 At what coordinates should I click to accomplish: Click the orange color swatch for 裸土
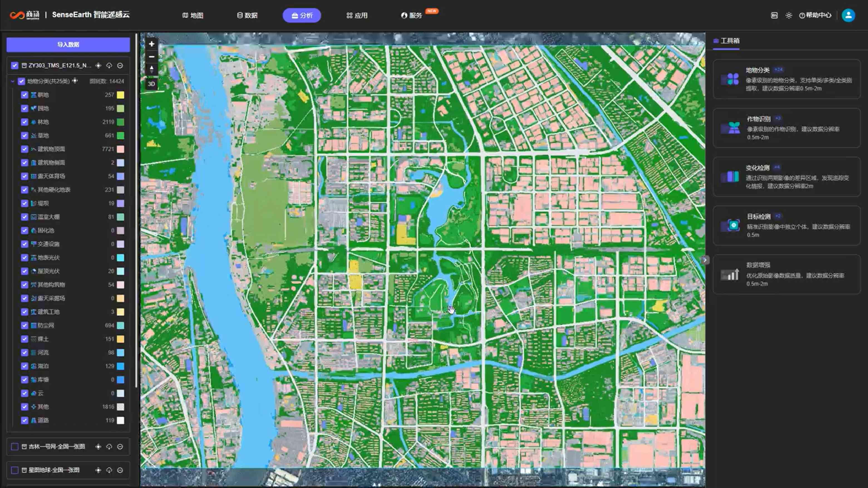pyautogui.click(x=120, y=339)
